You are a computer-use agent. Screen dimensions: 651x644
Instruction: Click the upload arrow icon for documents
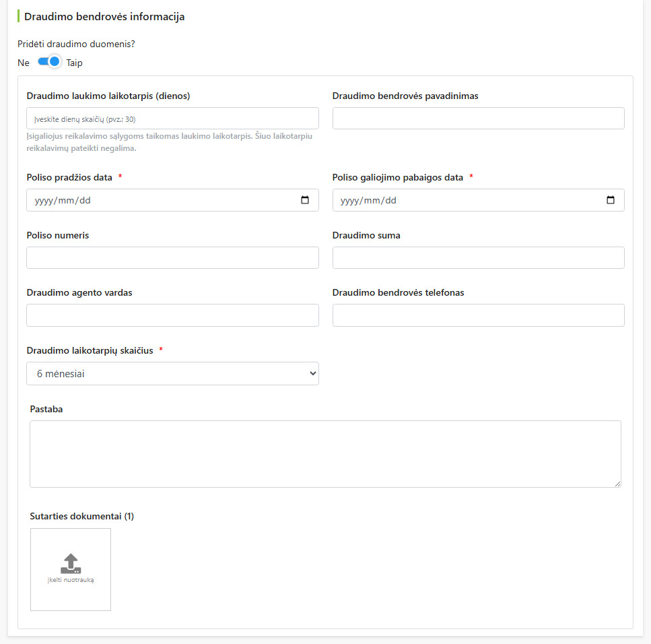tap(71, 563)
